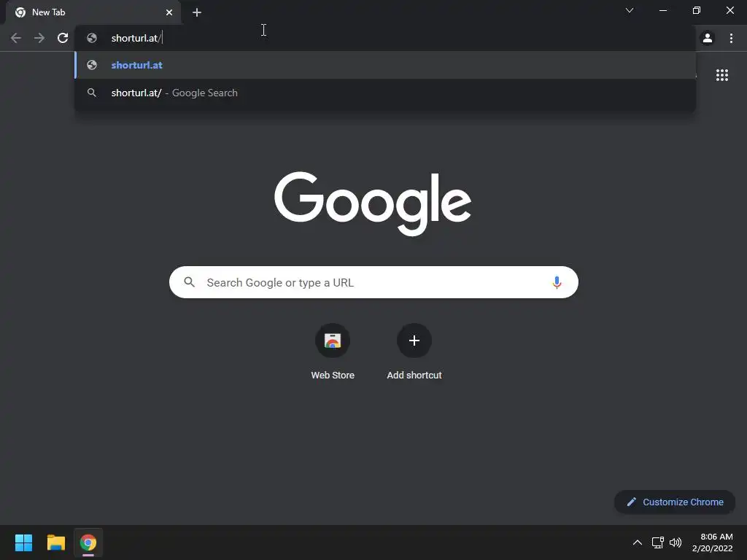Select the shorturl.at URL suggestion
This screenshot has height=560, width=747.
(x=385, y=65)
